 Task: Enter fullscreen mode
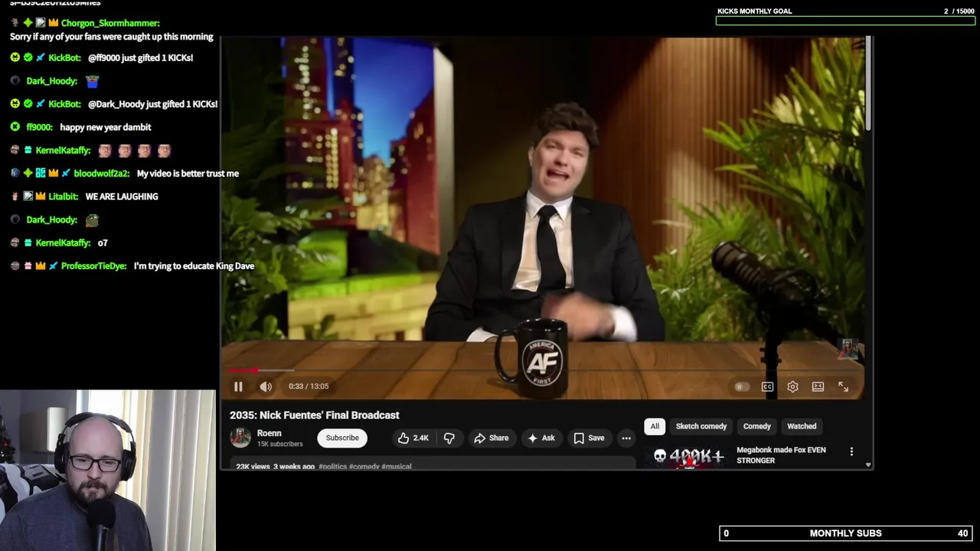click(x=843, y=386)
